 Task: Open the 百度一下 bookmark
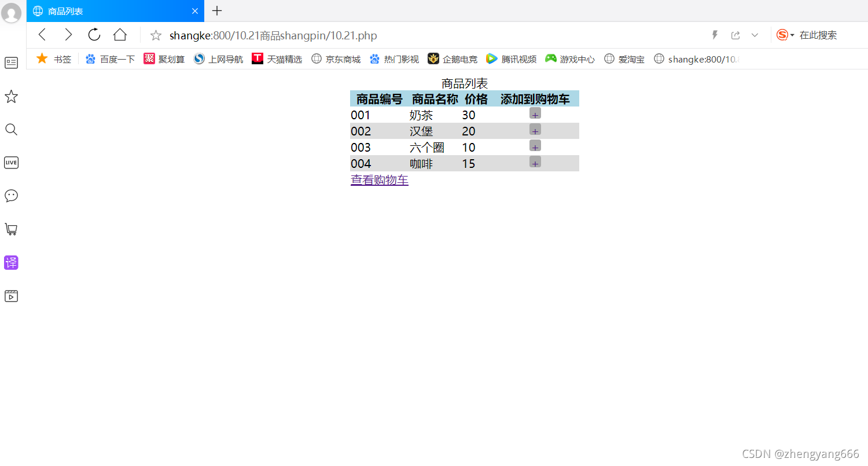pos(110,58)
